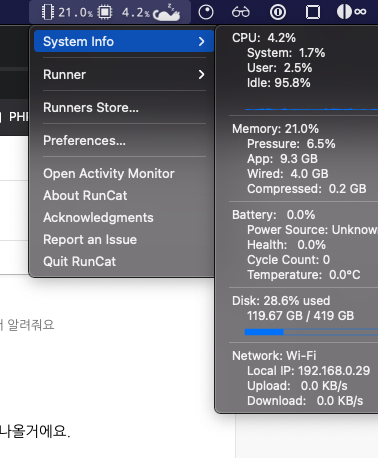Click the Korean text 알려줘요 in background page
The height and width of the screenshot is (458, 378).
pos(31,325)
